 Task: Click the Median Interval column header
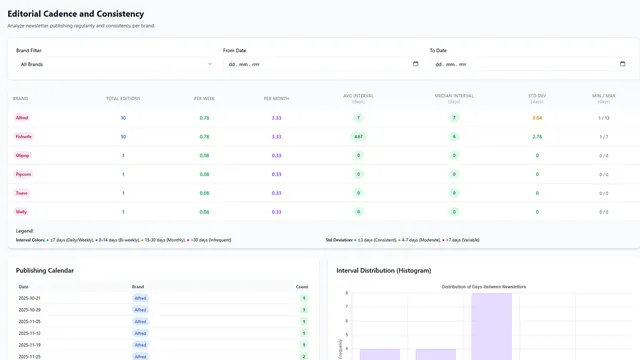[454, 98]
